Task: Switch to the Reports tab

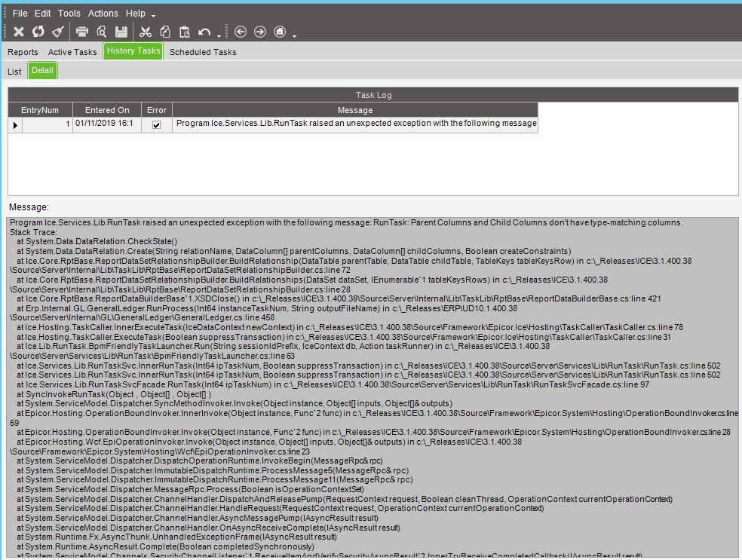Action: (x=23, y=52)
